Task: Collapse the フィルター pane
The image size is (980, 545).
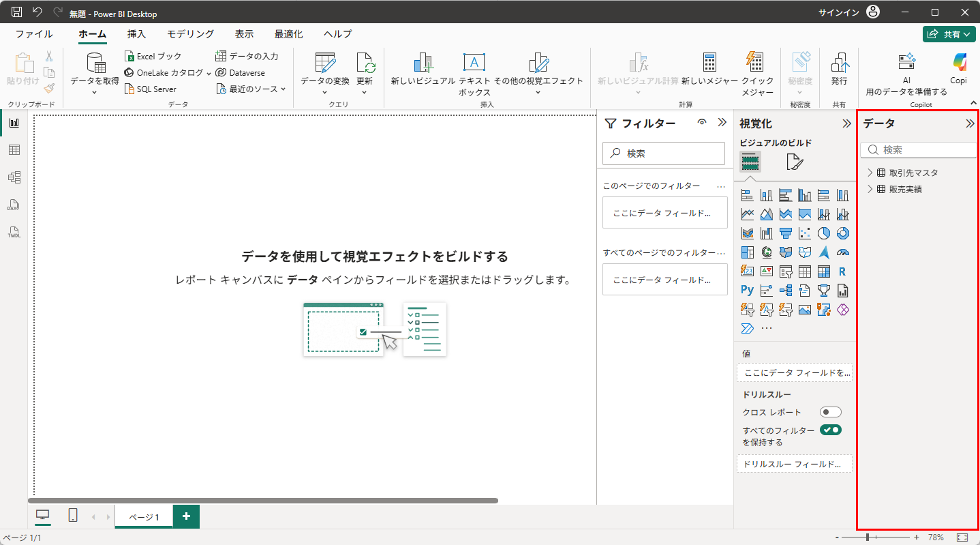Action: point(722,123)
